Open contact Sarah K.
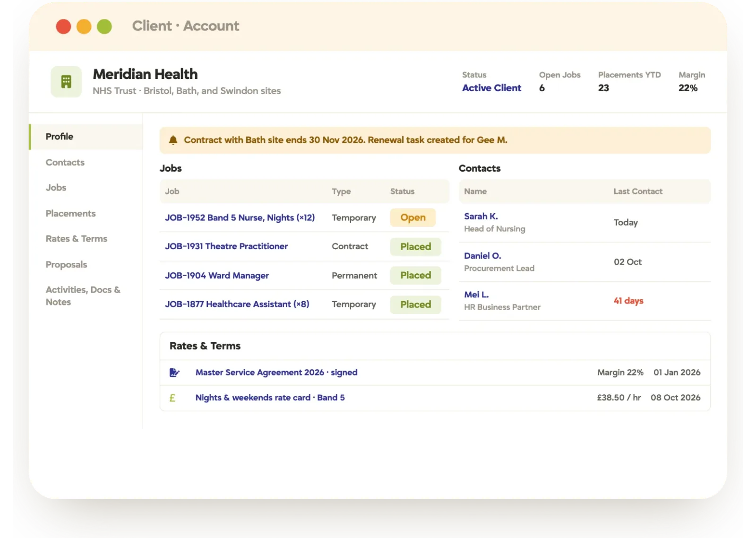Viewport: 756px width, 538px height. [x=481, y=216]
